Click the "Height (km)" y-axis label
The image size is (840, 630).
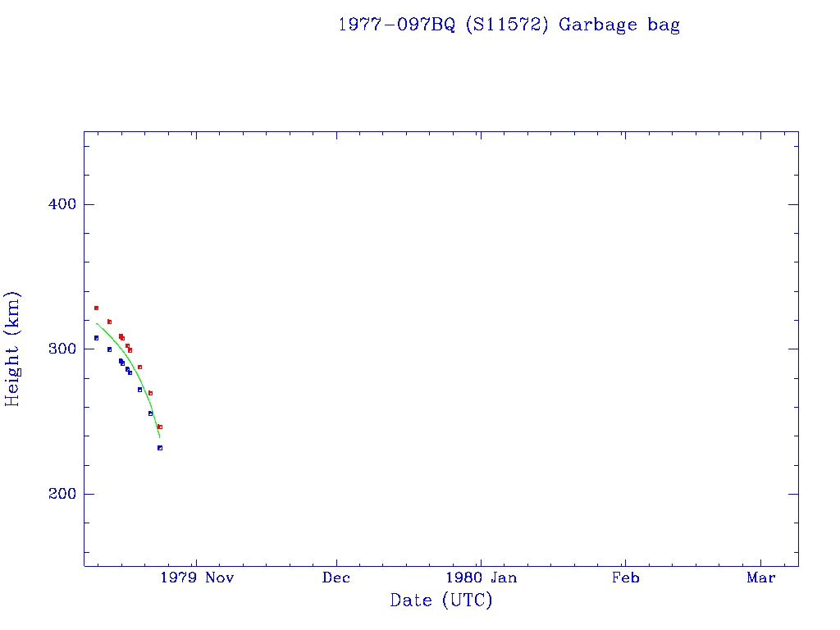click(12, 349)
